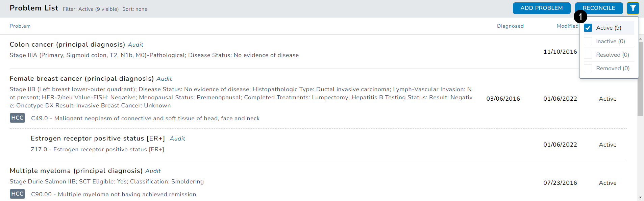Screen dimensions: 644x201
Task: Click HCC badge under Multiple myeloma
Action: pos(17,194)
